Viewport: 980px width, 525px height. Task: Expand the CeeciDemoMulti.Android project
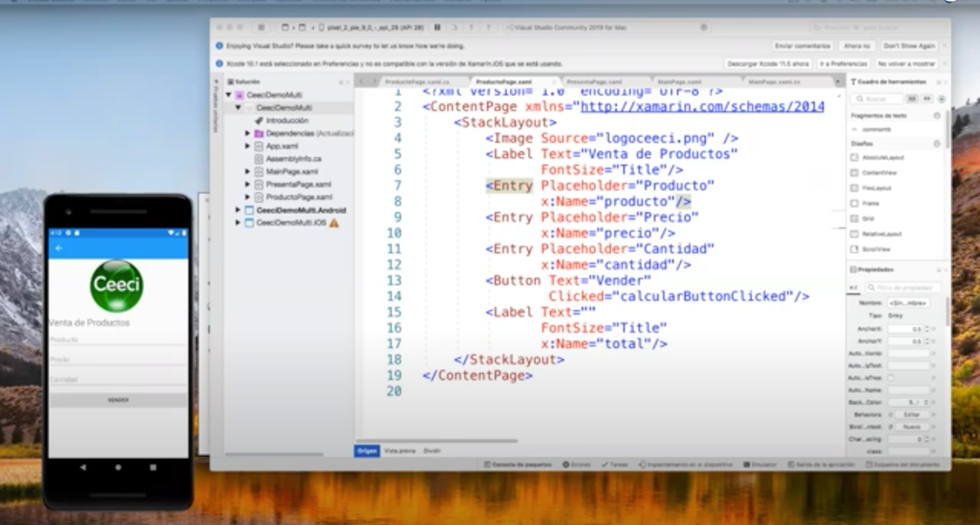coord(238,210)
